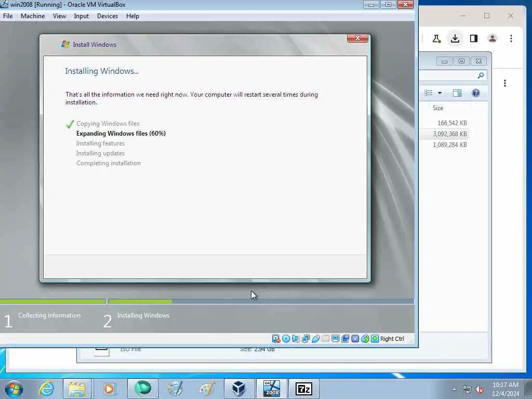Toggle the Explorer preview pane icon
This screenshot has height=399, width=532.
coord(457,93)
